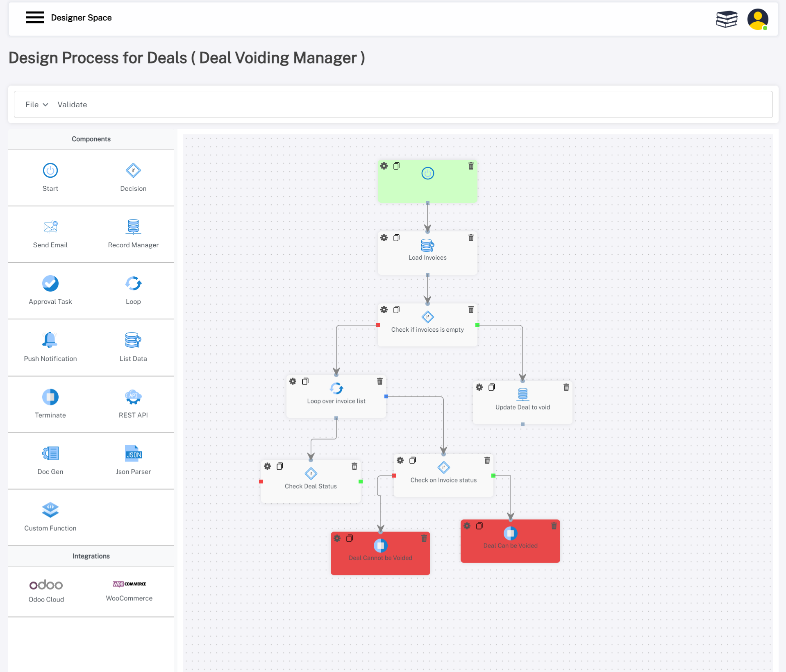The image size is (786, 672).
Task: Click green output port of Check if invoices is empty
Action: pos(477,326)
